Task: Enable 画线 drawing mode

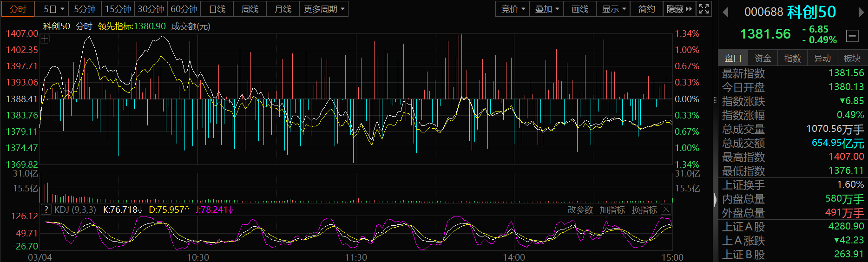Action: (x=579, y=9)
